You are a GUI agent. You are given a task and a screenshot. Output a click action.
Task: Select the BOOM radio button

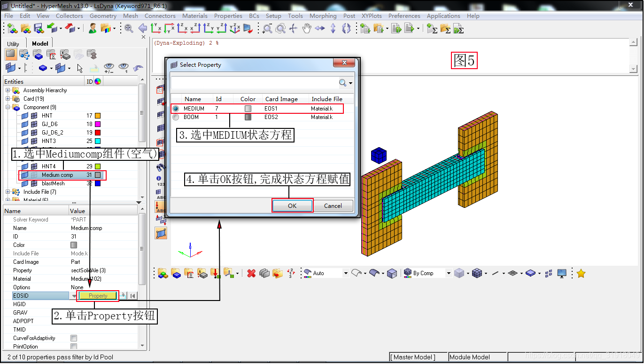(176, 117)
